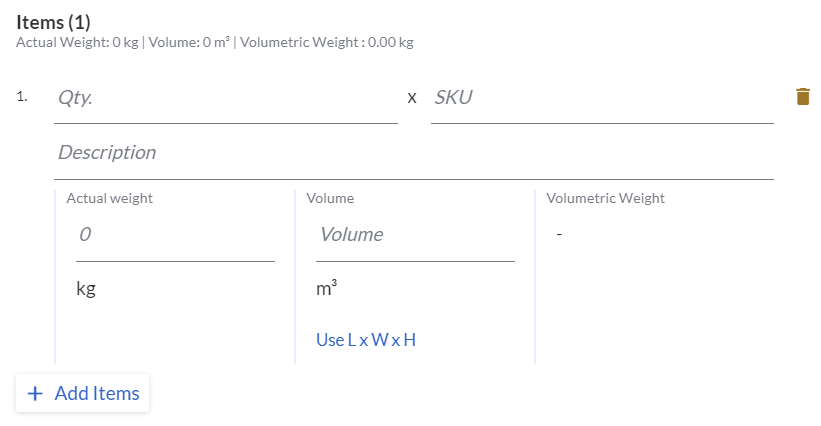Open the Use L x W x H link
Viewport: 821px width, 426px height.
tap(365, 340)
